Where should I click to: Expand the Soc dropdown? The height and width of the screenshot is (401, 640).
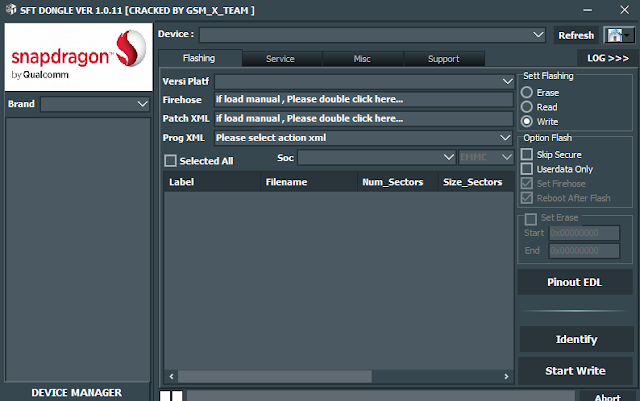(x=376, y=157)
